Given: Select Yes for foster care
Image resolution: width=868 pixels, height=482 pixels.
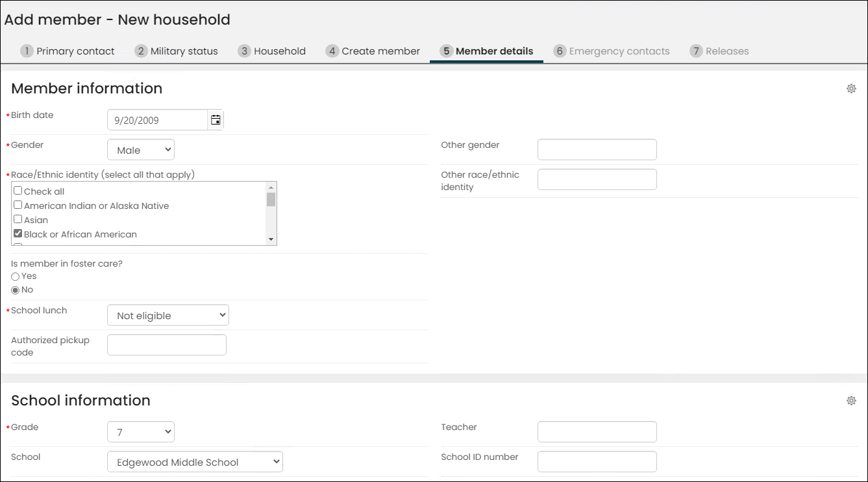Looking at the screenshot, I should pos(16,276).
